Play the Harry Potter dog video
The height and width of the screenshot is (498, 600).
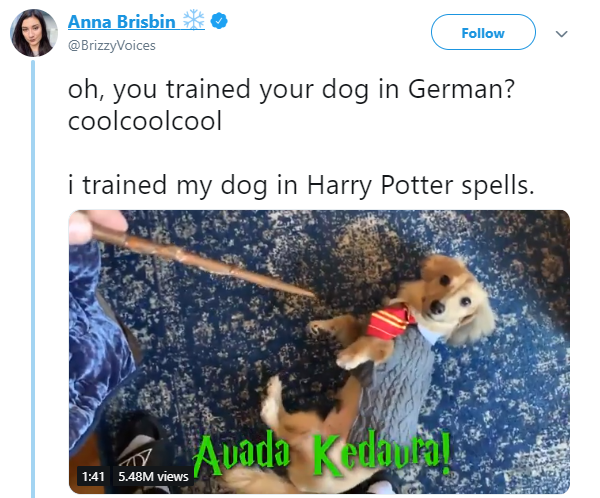click(x=319, y=352)
